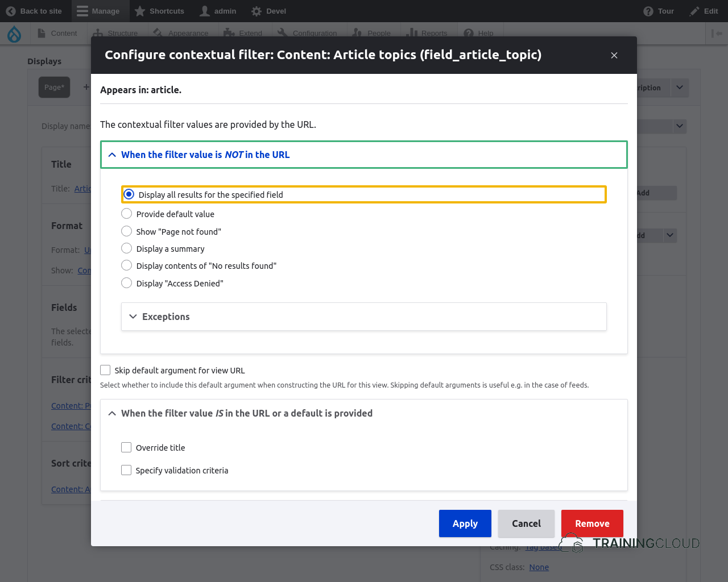The image size is (728, 582).
Task: Expand the Exceptions section
Action: [x=364, y=317]
